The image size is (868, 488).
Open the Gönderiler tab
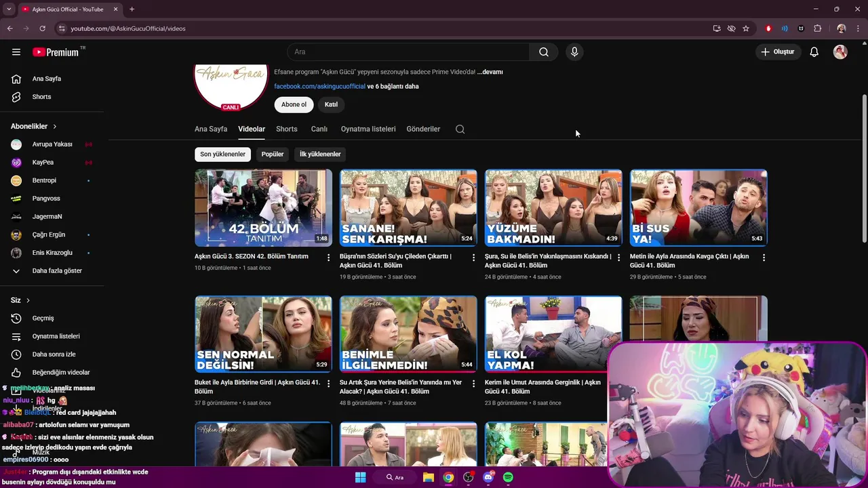(x=423, y=129)
